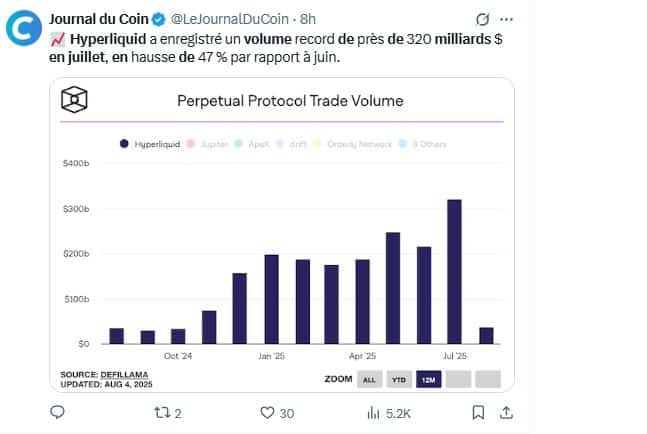Screen dimensions: 647x434
Task: Toggle Hyperliquid legend series dot
Action: [x=124, y=144]
